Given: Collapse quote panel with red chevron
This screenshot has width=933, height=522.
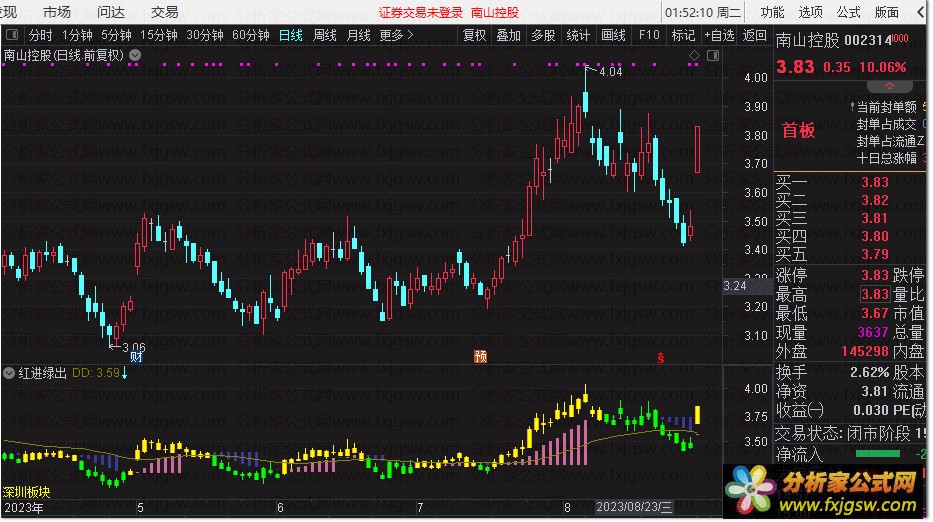Looking at the screenshot, I should [889, 86].
